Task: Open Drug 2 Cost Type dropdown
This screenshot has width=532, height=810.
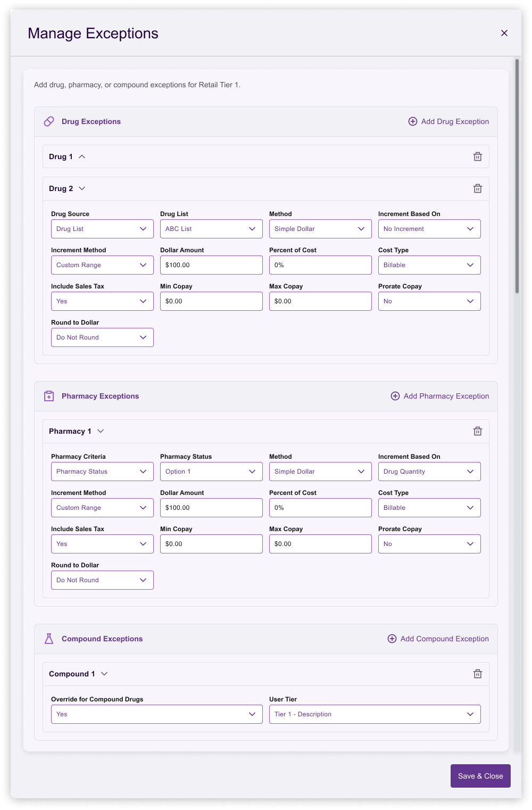Action: click(x=429, y=265)
